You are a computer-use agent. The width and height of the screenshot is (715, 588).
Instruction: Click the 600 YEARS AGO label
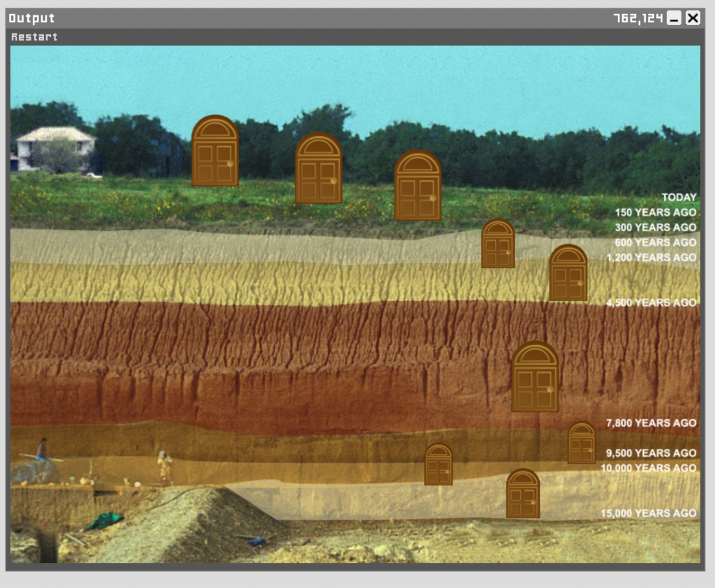[655, 242]
